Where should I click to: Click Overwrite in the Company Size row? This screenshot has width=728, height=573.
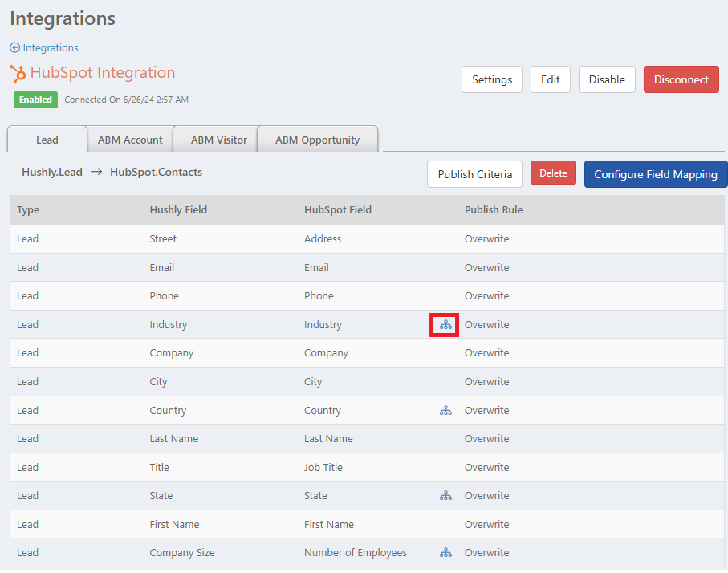click(x=486, y=553)
